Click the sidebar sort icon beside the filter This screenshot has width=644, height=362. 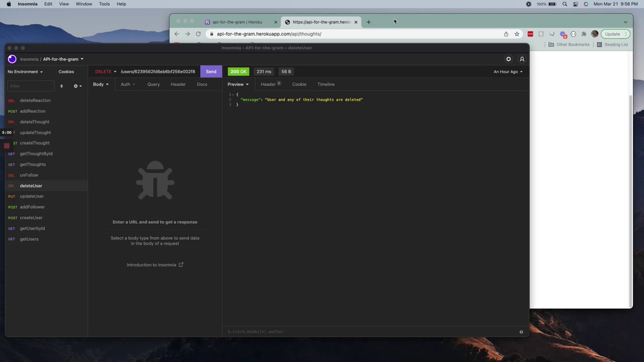tap(61, 86)
